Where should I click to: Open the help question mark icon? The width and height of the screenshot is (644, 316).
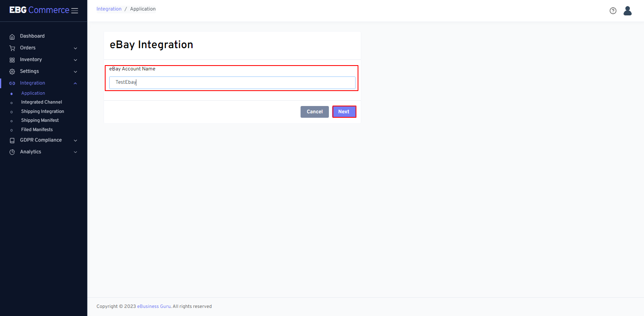point(613,11)
